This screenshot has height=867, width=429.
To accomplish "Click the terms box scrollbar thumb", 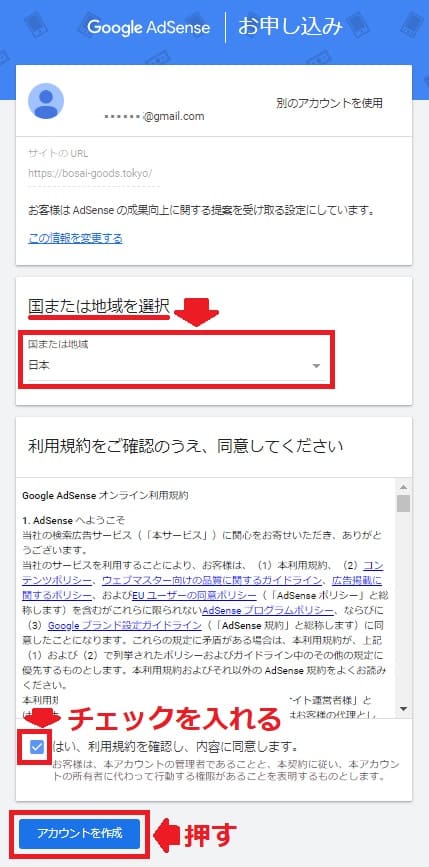I will coord(404,503).
